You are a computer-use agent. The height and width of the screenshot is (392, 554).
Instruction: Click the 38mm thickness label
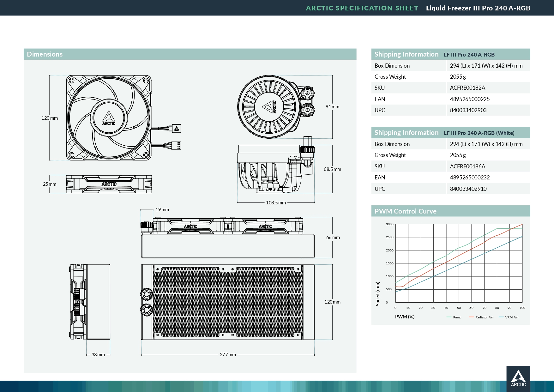tap(98, 355)
